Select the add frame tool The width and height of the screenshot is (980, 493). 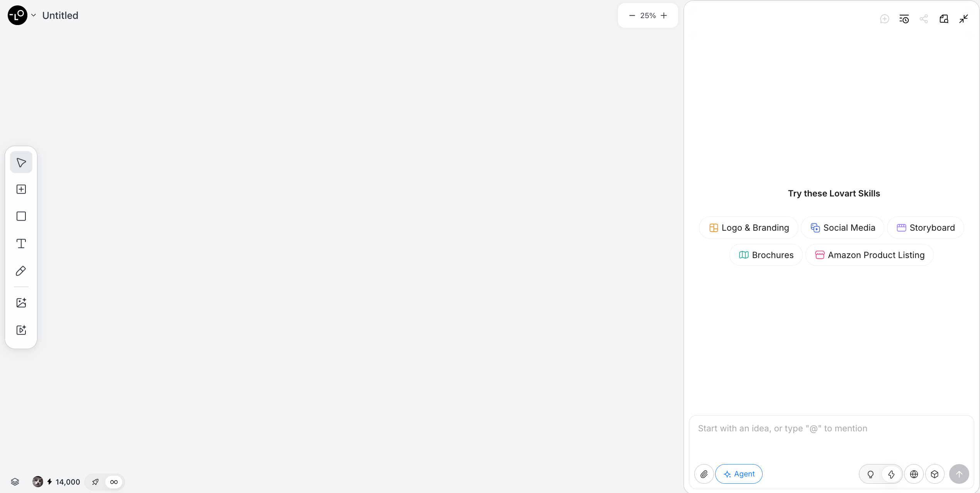pyautogui.click(x=21, y=189)
